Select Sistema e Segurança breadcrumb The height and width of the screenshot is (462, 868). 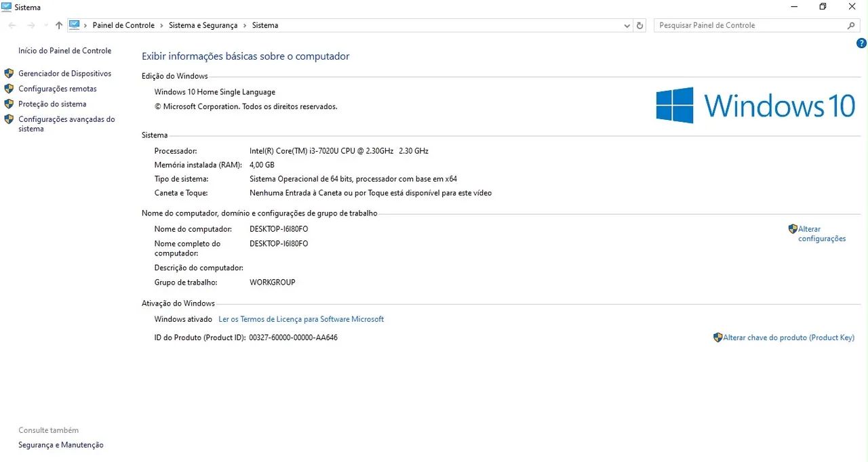(203, 25)
